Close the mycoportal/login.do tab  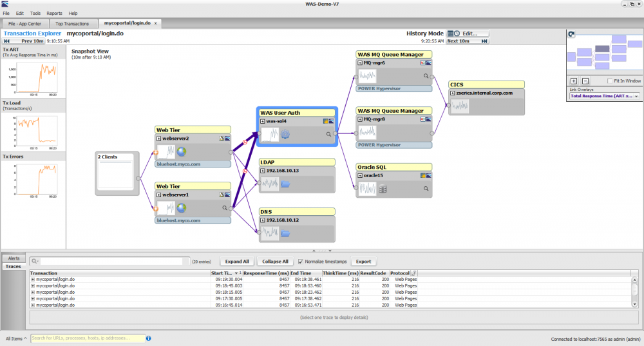pos(156,23)
